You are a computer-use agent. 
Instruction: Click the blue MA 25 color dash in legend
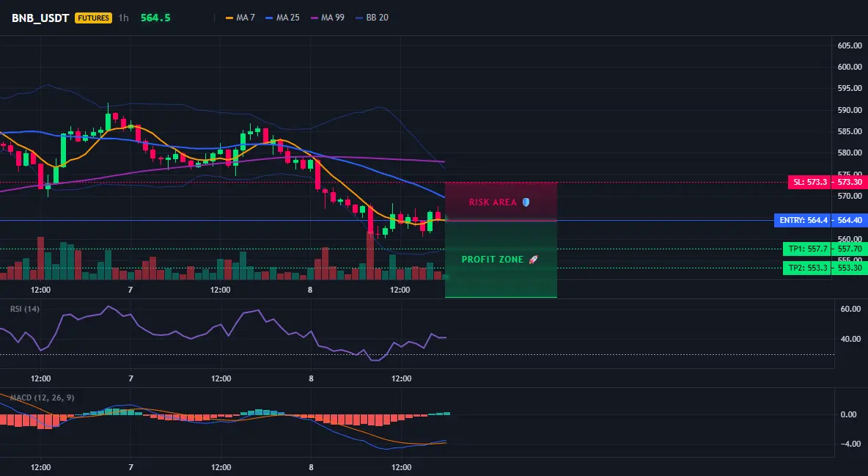[x=270, y=18]
